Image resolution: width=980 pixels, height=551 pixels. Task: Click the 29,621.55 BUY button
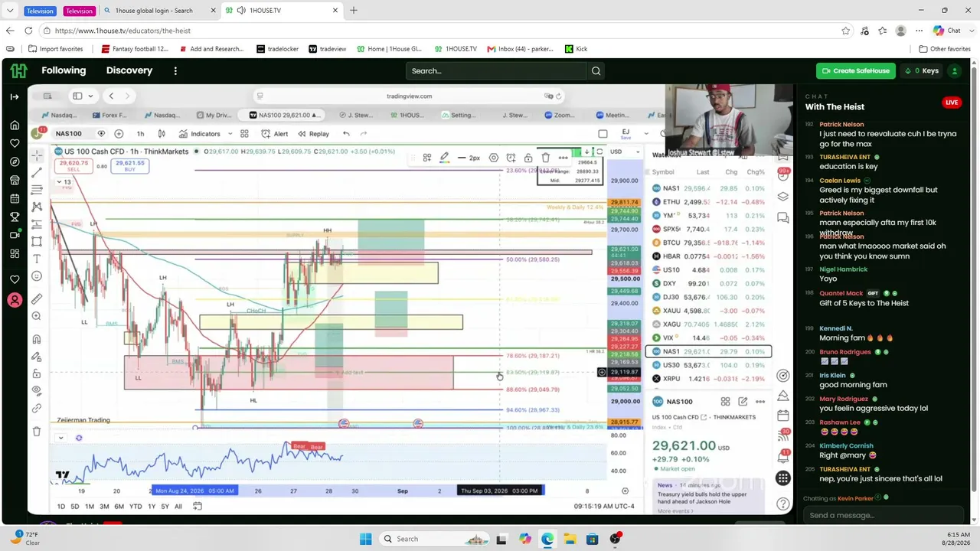pos(129,166)
